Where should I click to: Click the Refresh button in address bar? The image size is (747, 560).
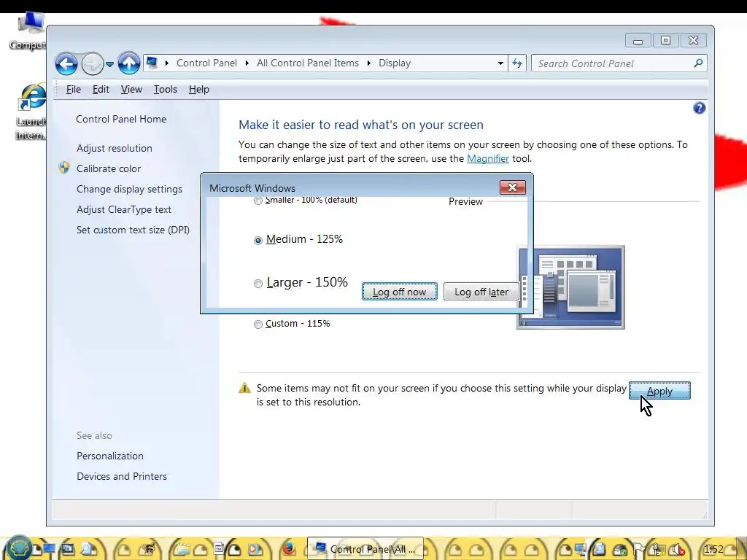(517, 63)
